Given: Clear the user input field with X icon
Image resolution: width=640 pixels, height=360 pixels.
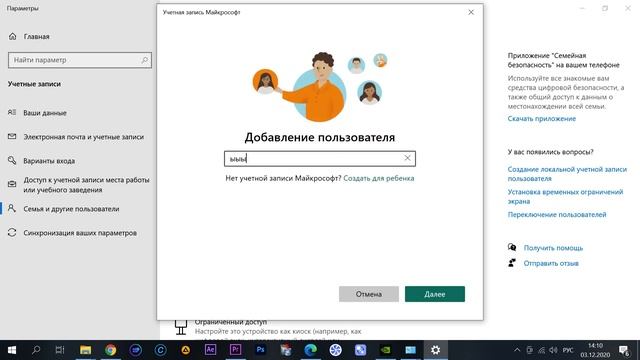Looking at the screenshot, I should 407,158.
